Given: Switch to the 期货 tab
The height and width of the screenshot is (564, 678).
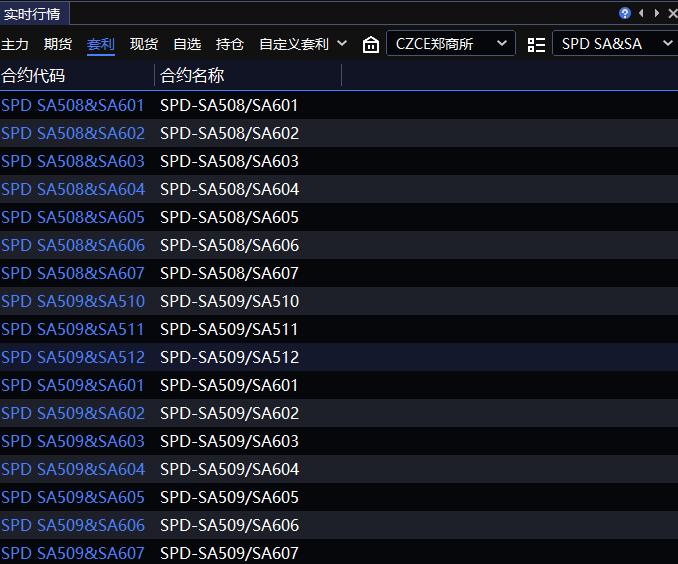Looking at the screenshot, I should (58, 44).
